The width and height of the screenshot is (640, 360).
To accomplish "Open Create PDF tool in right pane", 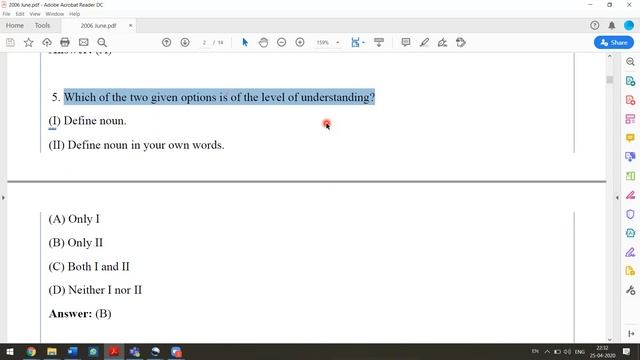I will pos(630,100).
